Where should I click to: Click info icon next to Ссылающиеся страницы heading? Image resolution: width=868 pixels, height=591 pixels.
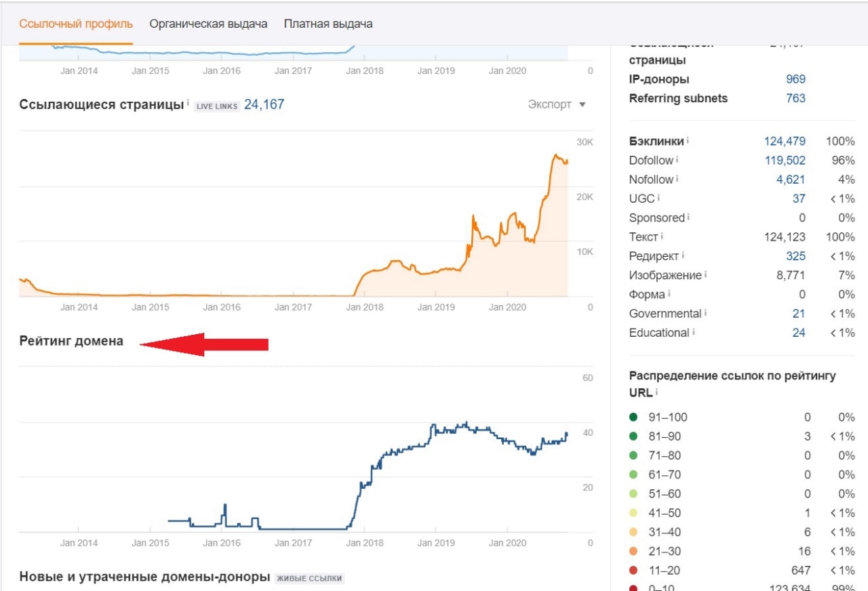[187, 103]
